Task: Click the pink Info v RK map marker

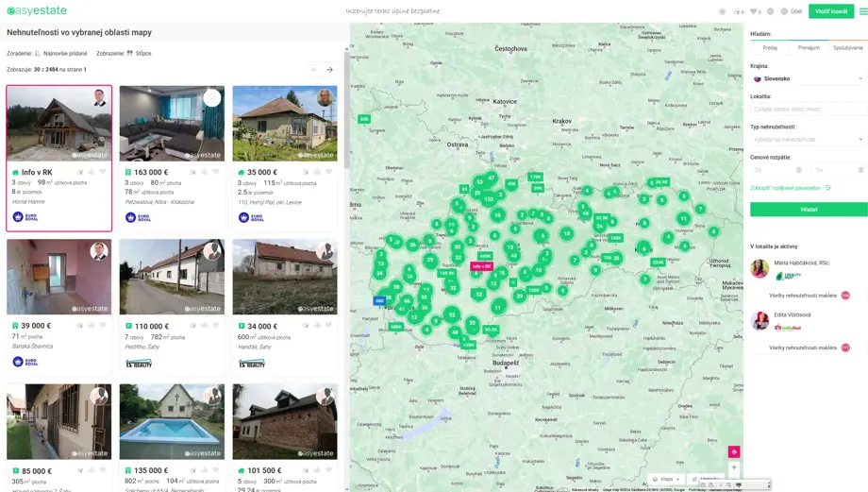Action: (x=481, y=266)
